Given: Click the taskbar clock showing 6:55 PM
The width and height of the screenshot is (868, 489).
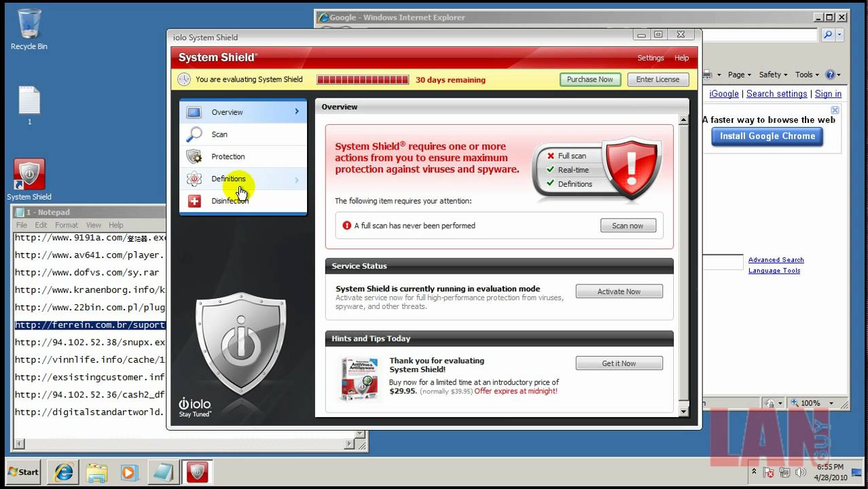Looking at the screenshot, I should click(829, 472).
